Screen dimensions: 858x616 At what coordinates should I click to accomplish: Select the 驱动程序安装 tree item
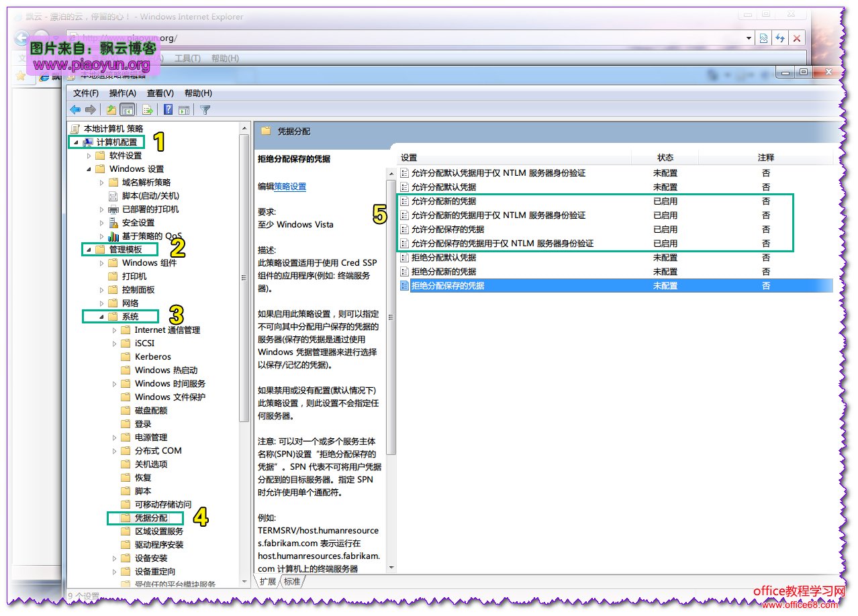[x=159, y=545]
